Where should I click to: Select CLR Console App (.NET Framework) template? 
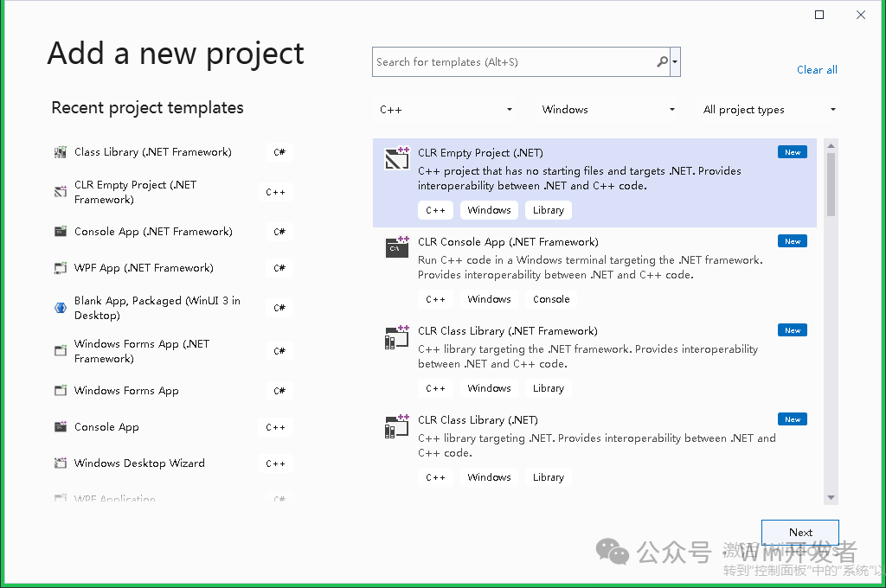(594, 272)
